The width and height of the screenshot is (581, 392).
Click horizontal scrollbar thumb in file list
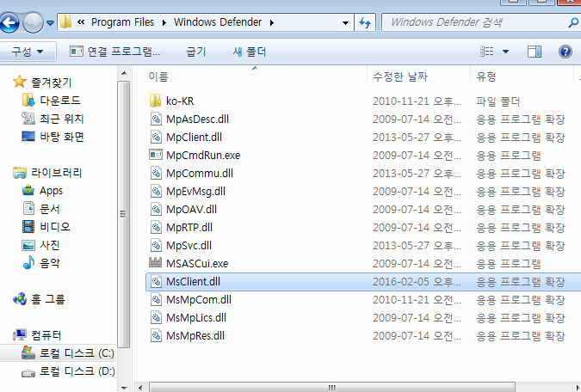(x=332, y=388)
